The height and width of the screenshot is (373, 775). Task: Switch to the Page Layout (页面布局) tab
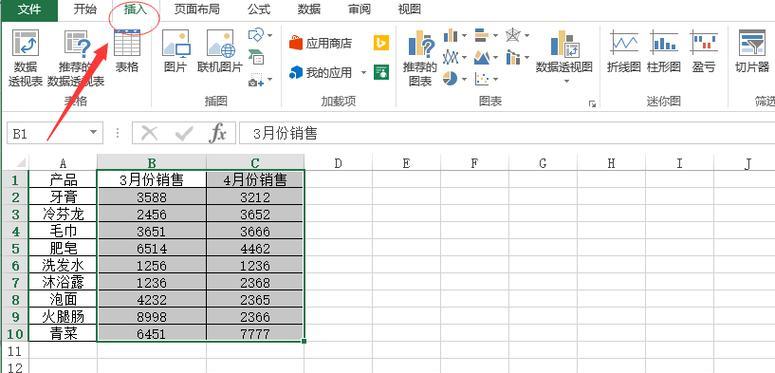(x=197, y=9)
